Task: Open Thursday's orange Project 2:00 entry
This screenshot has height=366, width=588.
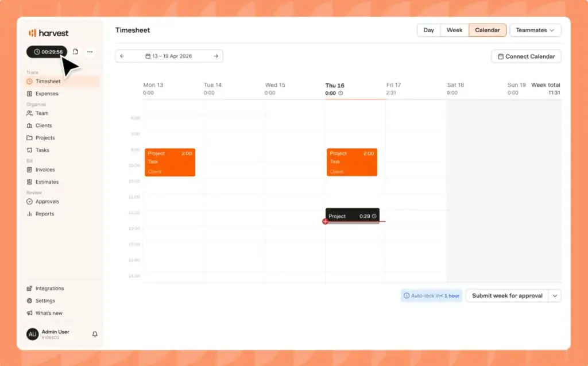Action: (352, 162)
